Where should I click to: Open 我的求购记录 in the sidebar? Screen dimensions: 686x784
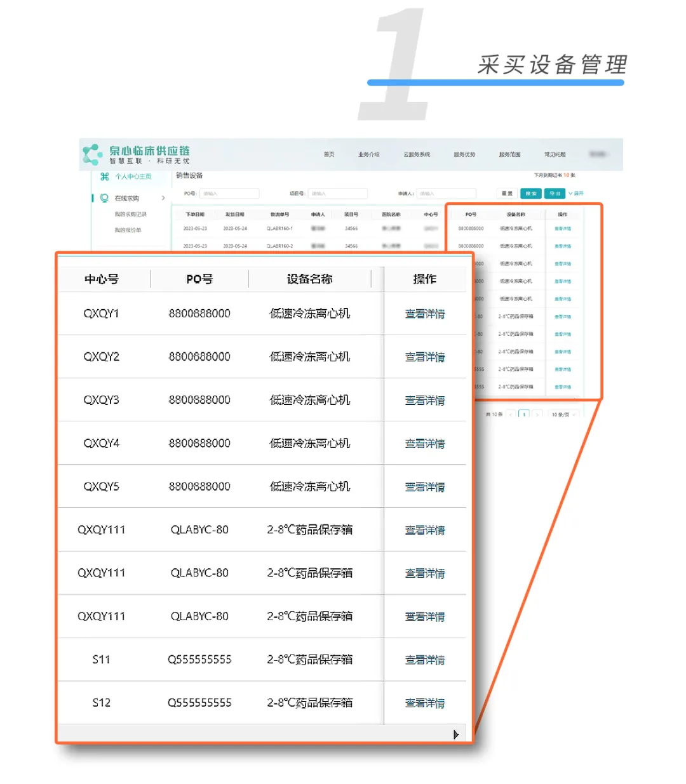tap(130, 215)
